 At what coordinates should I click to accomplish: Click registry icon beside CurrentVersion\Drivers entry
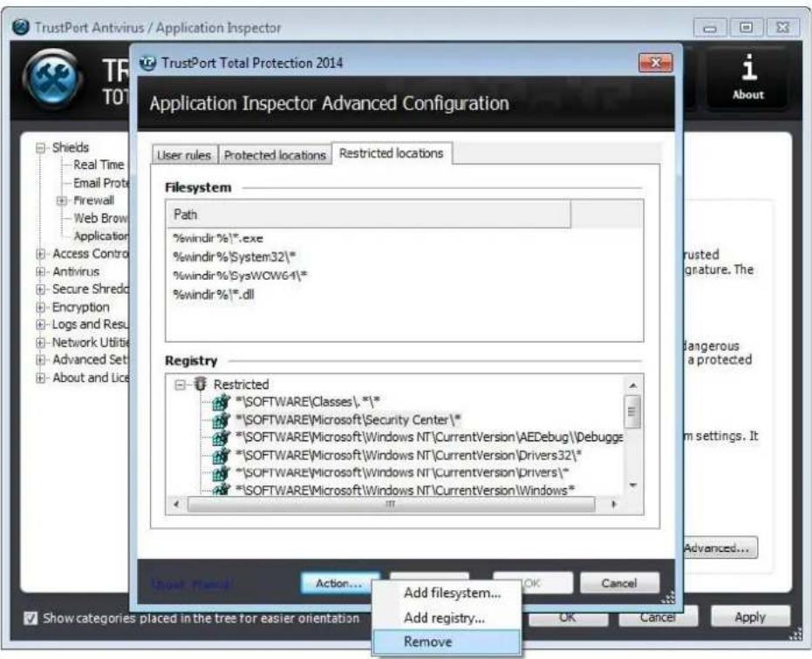pos(222,472)
